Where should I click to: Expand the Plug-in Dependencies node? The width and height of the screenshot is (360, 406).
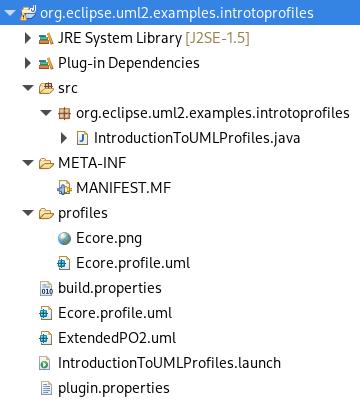click(28, 63)
